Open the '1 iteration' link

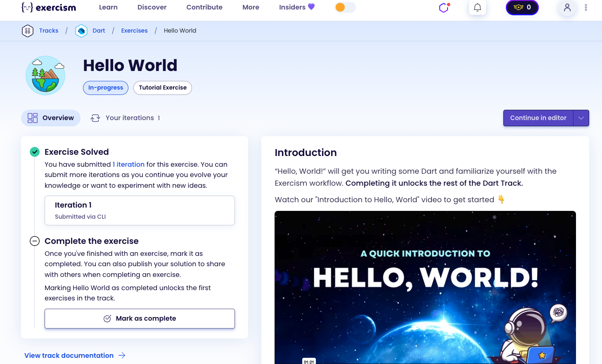(x=128, y=164)
